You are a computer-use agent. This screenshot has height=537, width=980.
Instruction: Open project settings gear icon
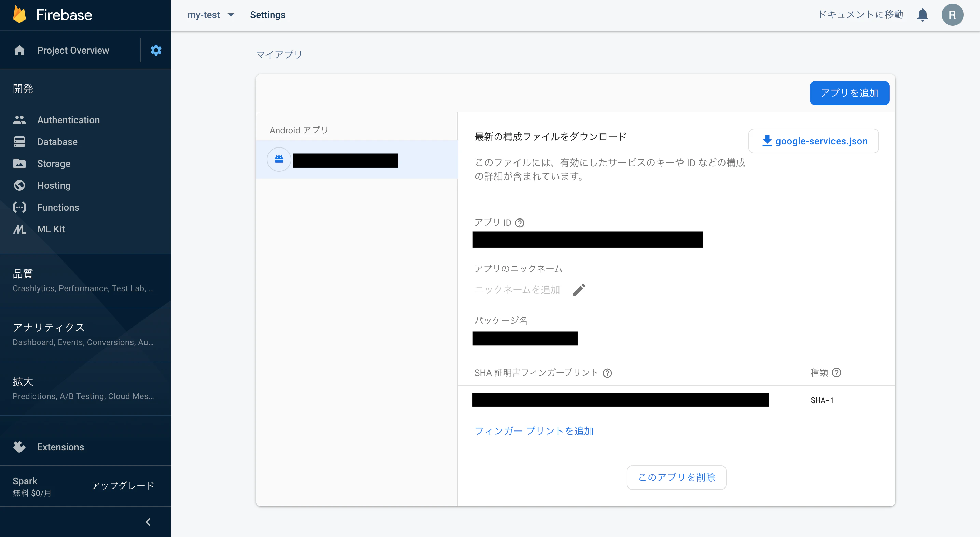(x=156, y=50)
